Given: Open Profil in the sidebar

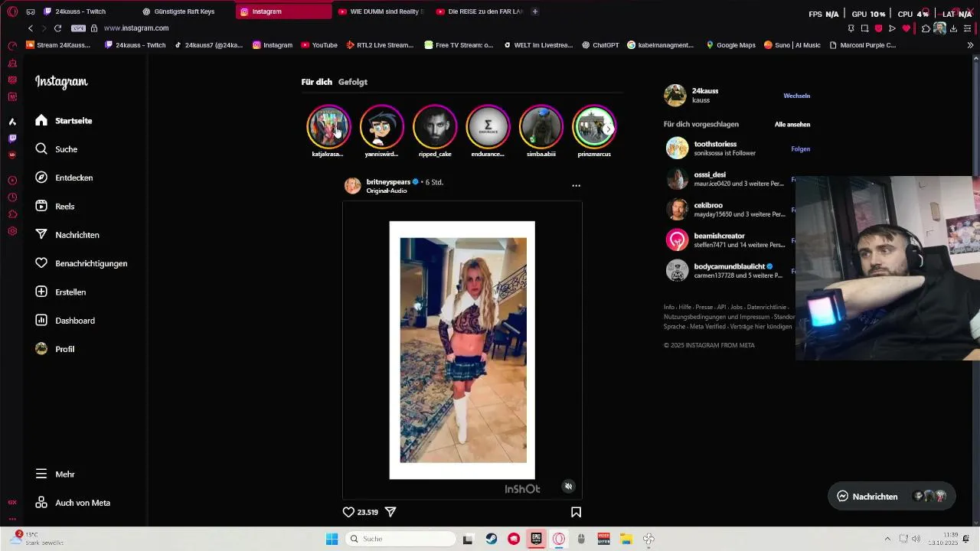Looking at the screenshot, I should click(54, 349).
